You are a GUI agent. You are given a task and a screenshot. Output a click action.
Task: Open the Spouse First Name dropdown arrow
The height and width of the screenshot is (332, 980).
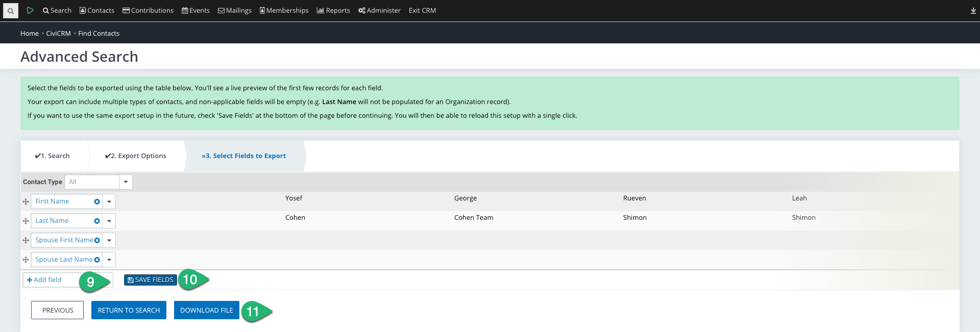coord(109,240)
